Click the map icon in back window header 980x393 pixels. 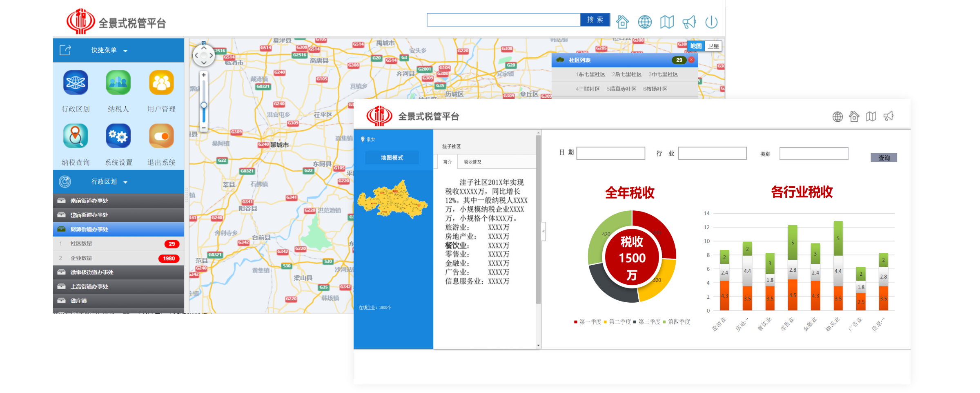[667, 22]
